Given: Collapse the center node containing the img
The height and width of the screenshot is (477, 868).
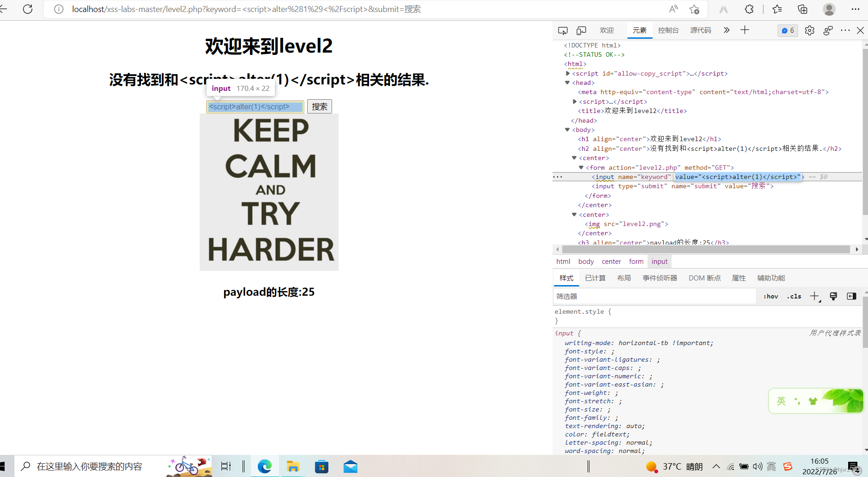Looking at the screenshot, I should [x=574, y=215].
